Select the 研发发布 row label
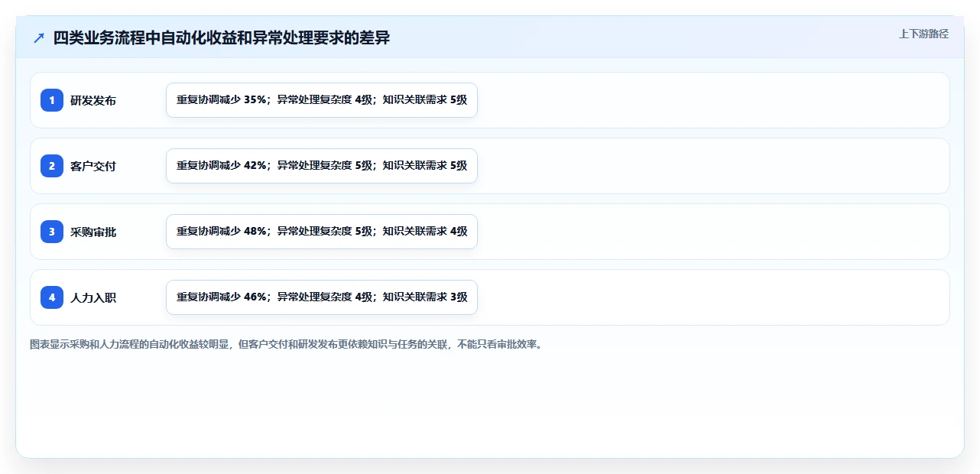 [x=93, y=100]
